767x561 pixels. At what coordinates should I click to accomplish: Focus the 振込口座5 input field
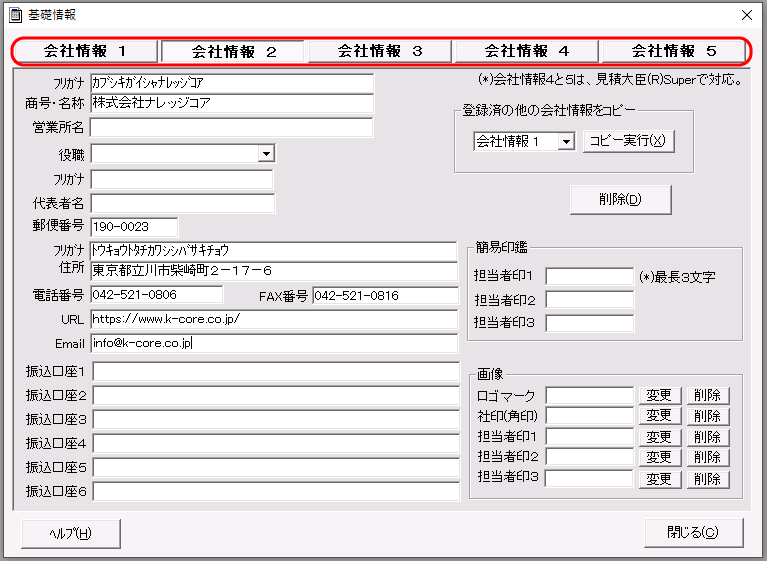(x=276, y=468)
